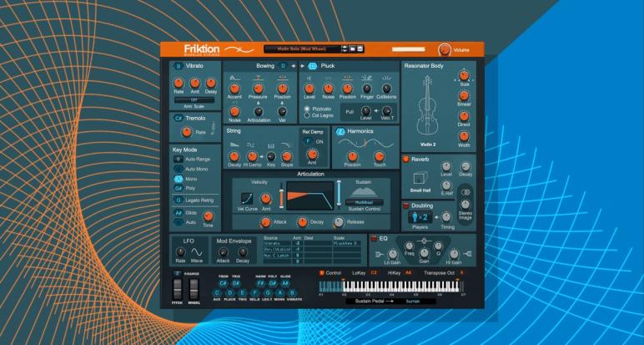This screenshot has height=345, width=644.
Task: Toggle the Doubling power button
Action: (x=405, y=205)
